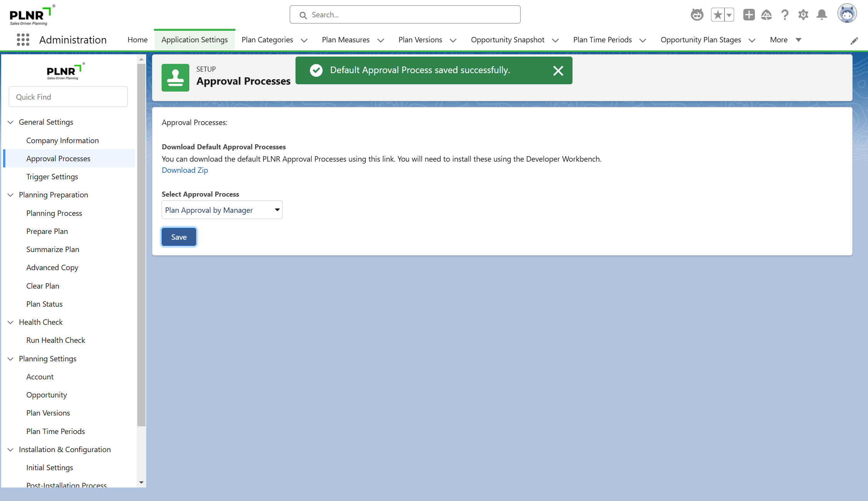This screenshot has width=868, height=501.
Task: Open the App Launcher grid icon
Action: [23, 40]
